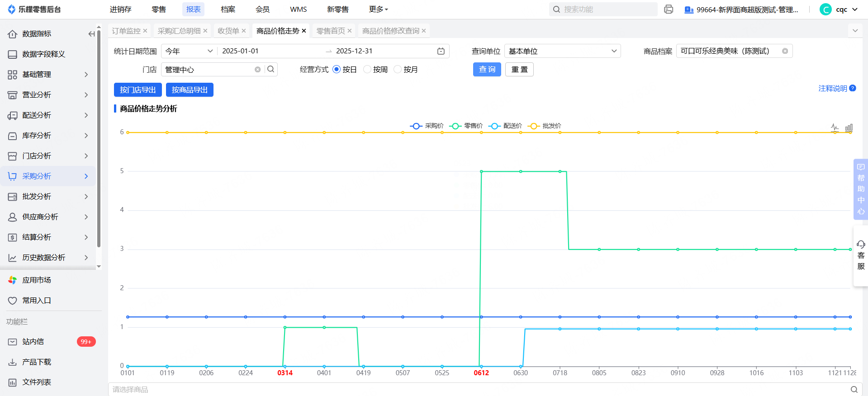868x396 pixels.
Task: Collapse the left sidebar menu
Action: coord(91,34)
